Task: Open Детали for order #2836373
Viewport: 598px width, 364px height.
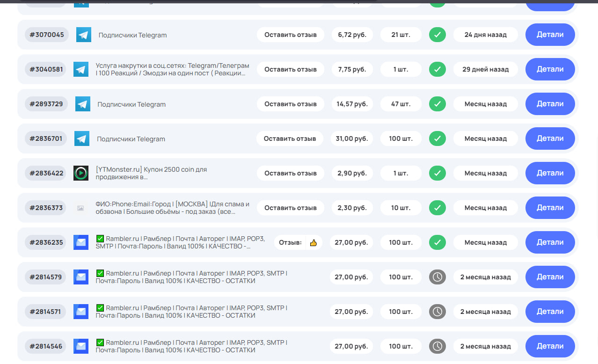Action: pos(550,208)
